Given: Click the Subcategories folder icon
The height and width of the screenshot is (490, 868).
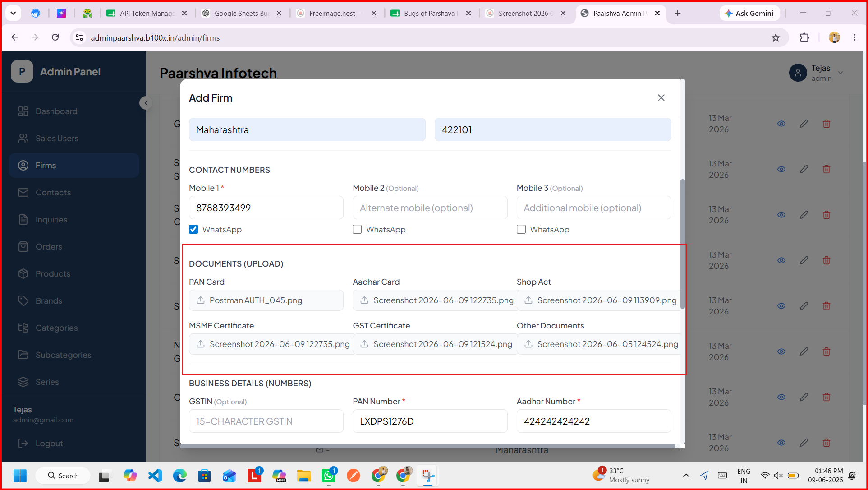Looking at the screenshot, I should [x=23, y=355].
